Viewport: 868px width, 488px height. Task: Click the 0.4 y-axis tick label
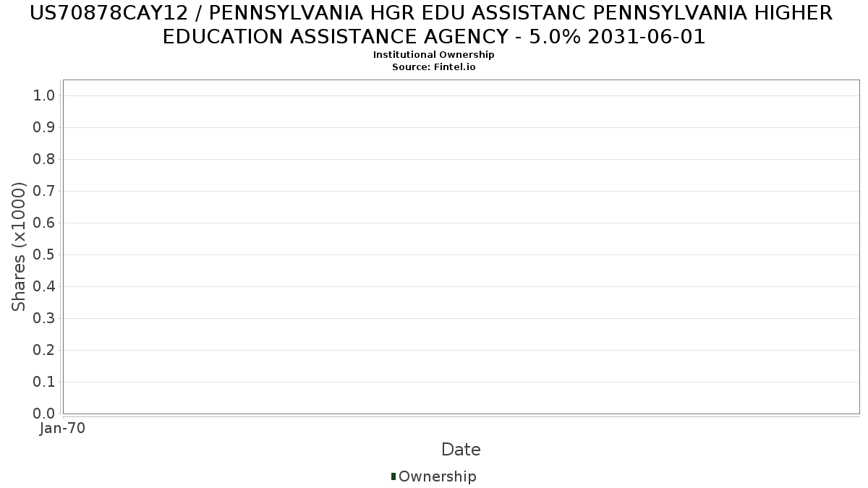coord(44,286)
